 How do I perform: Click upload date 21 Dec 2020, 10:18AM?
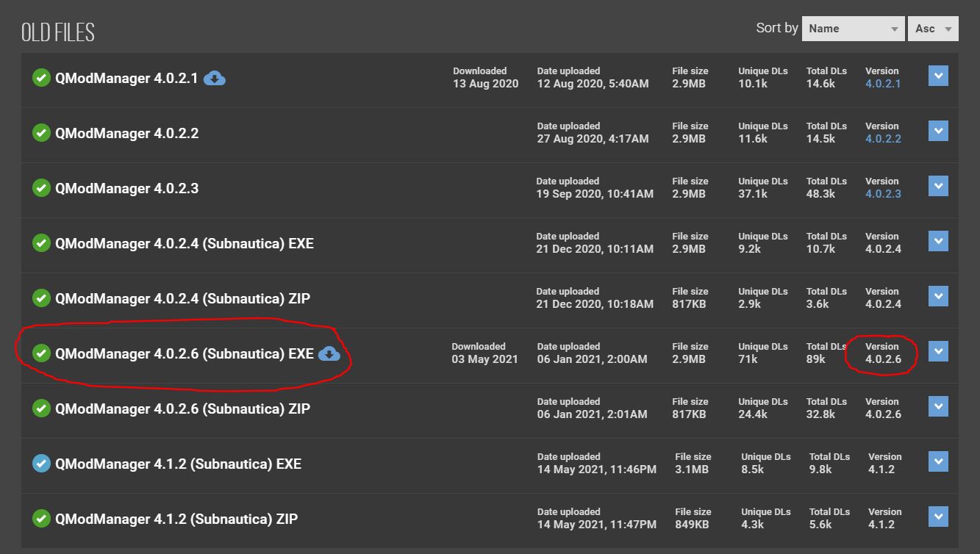595,304
